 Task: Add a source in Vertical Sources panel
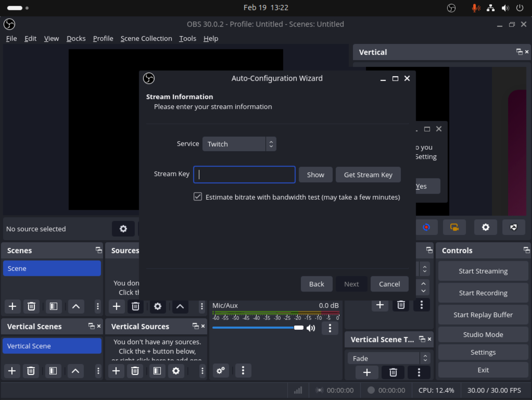116,371
